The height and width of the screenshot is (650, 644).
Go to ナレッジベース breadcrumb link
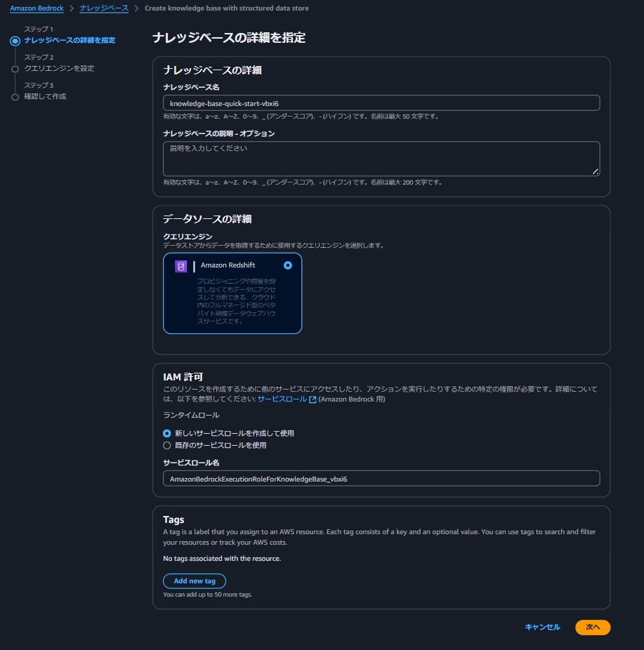click(x=104, y=8)
